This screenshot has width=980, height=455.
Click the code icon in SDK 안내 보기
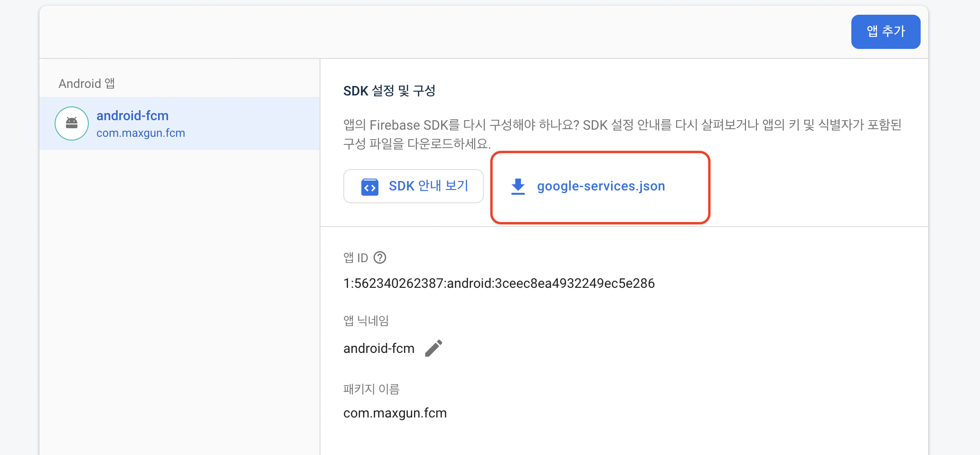tap(370, 187)
